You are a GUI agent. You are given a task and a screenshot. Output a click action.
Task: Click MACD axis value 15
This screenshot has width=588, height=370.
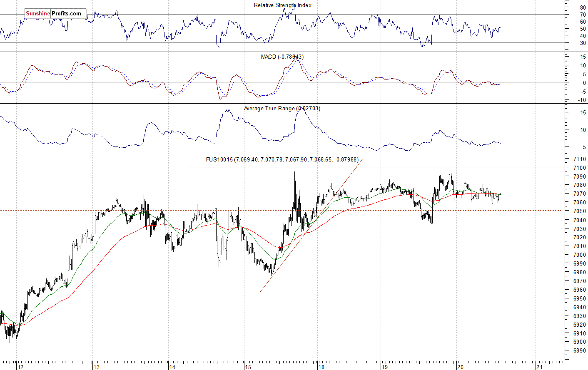pyautogui.click(x=583, y=57)
